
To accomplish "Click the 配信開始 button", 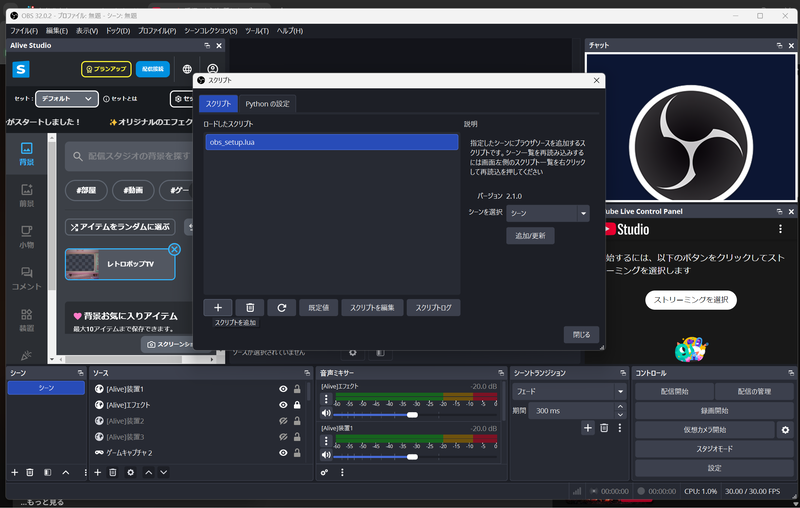I will 674,392.
